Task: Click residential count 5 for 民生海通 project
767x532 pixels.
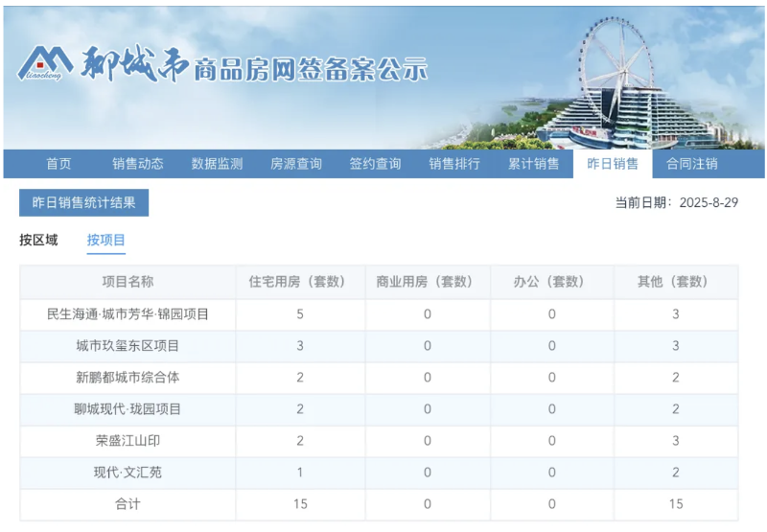Action: tap(300, 313)
